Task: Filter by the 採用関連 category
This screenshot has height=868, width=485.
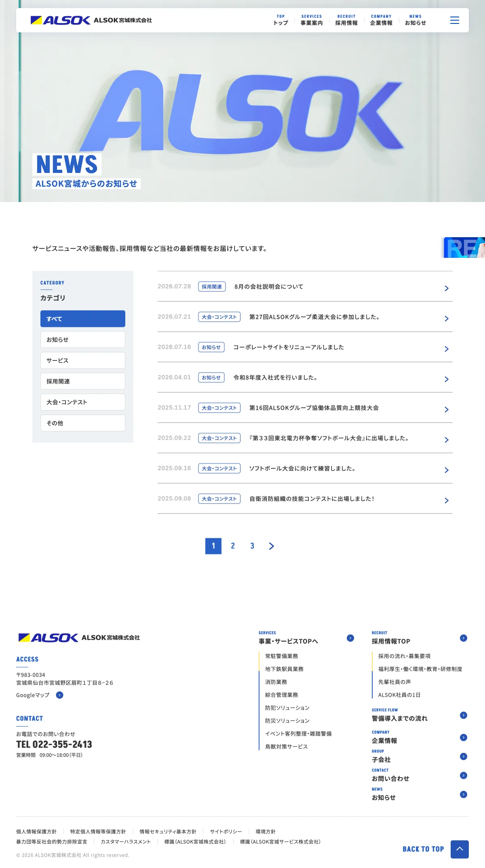Action: coord(83,381)
